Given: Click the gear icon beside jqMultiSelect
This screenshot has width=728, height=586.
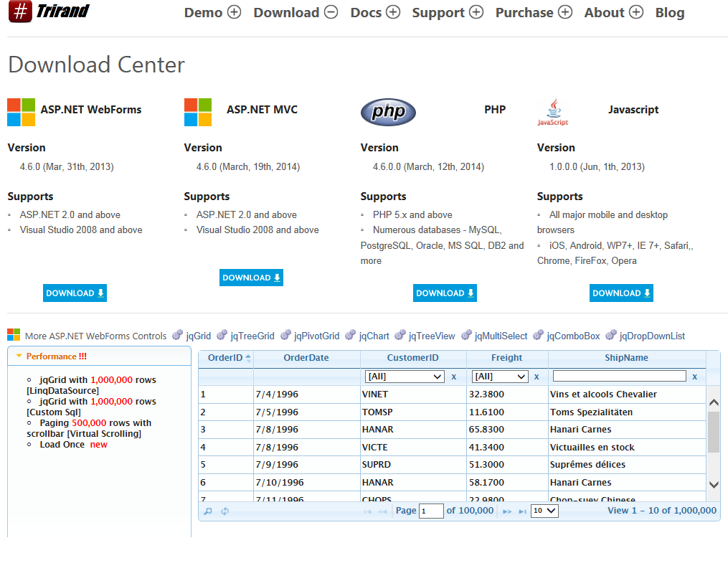Looking at the screenshot, I should 466,335.
